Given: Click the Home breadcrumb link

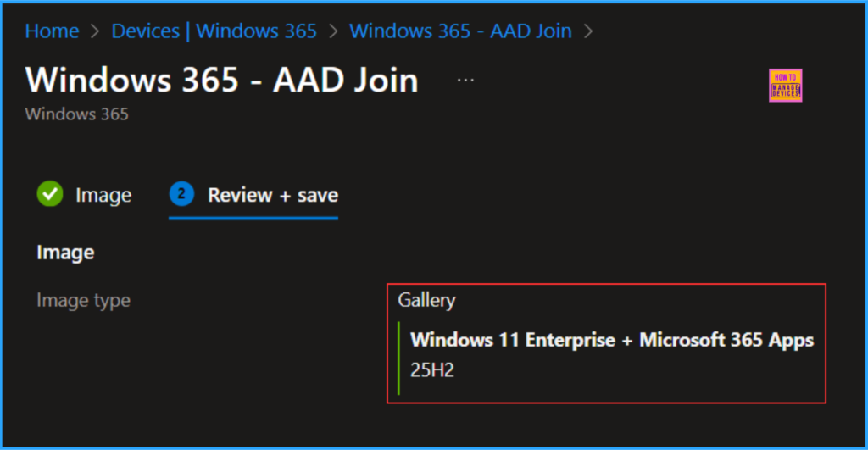Looking at the screenshot, I should (x=52, y=31).
